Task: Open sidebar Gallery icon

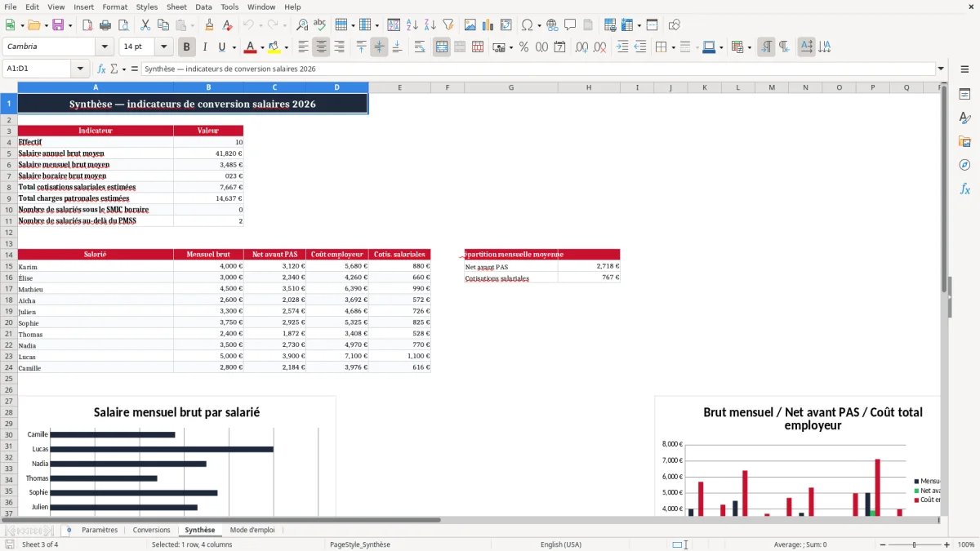Action: pos(964,141)
